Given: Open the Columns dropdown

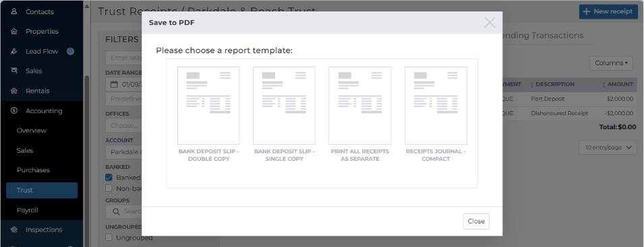Looking at the screenshot, I should coord(611,63).
